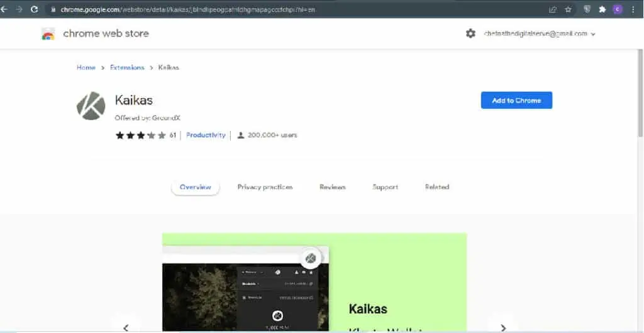Bookmark this page with star icon
644x333 pixels.
tap(568, 9)
